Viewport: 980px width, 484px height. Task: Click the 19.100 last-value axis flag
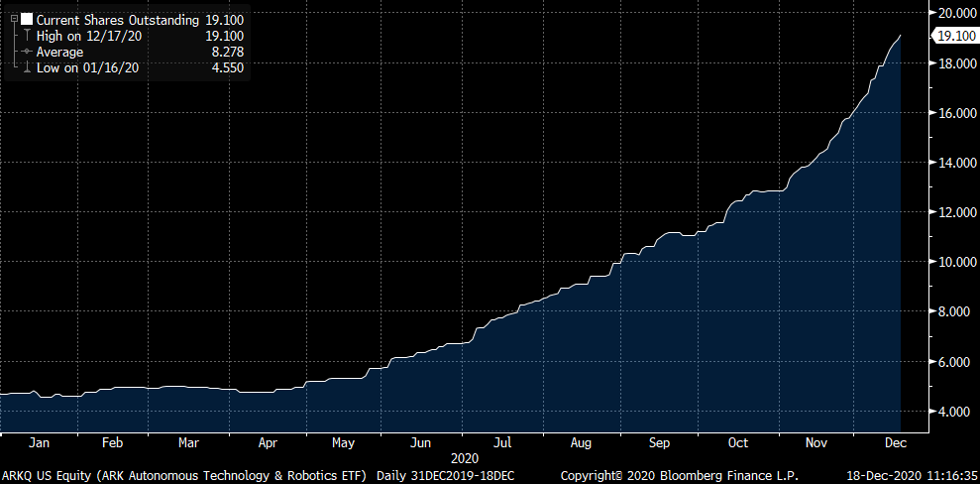[x=956, y=36]
